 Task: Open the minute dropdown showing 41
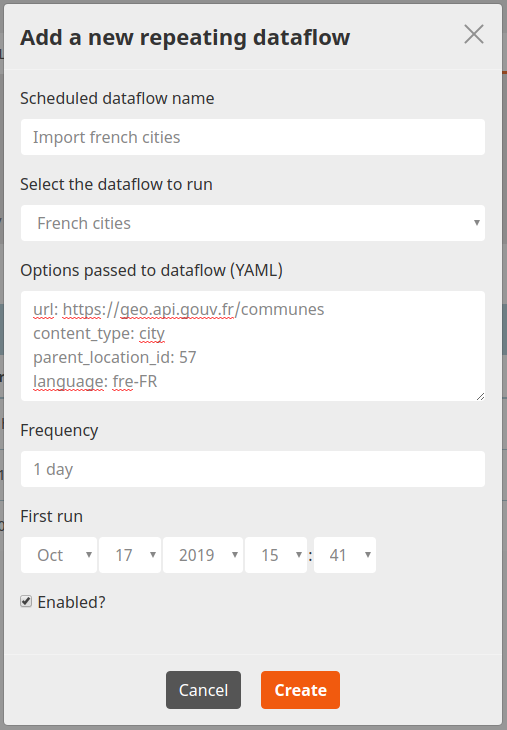[x=345, y=555]
